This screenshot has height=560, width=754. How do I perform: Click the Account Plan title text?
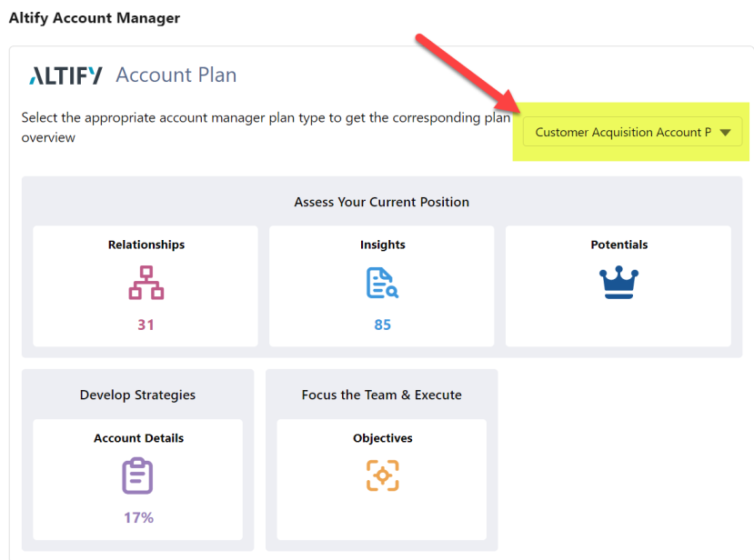[x=176, y=75]
